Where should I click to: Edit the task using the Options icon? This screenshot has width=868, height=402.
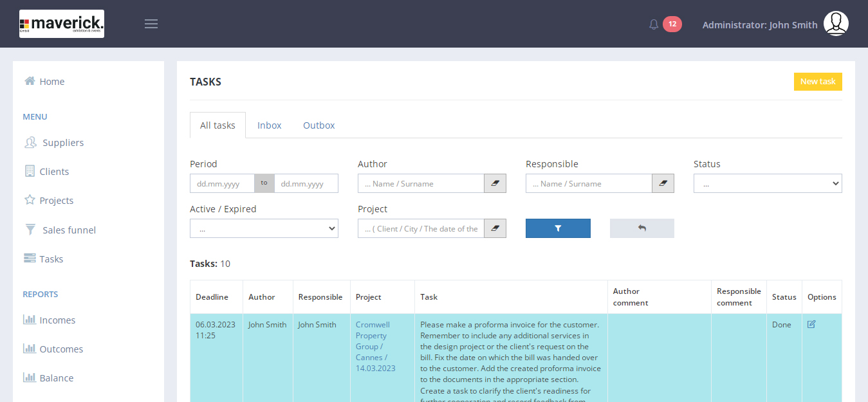pos(811,324)
